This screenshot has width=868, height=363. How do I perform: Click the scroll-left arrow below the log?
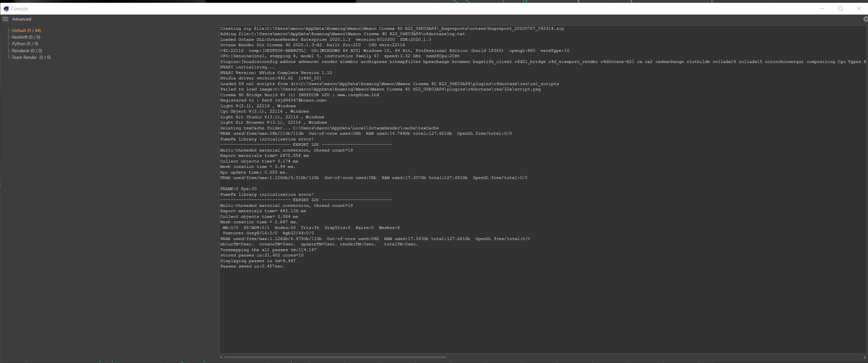click(221, 357)
